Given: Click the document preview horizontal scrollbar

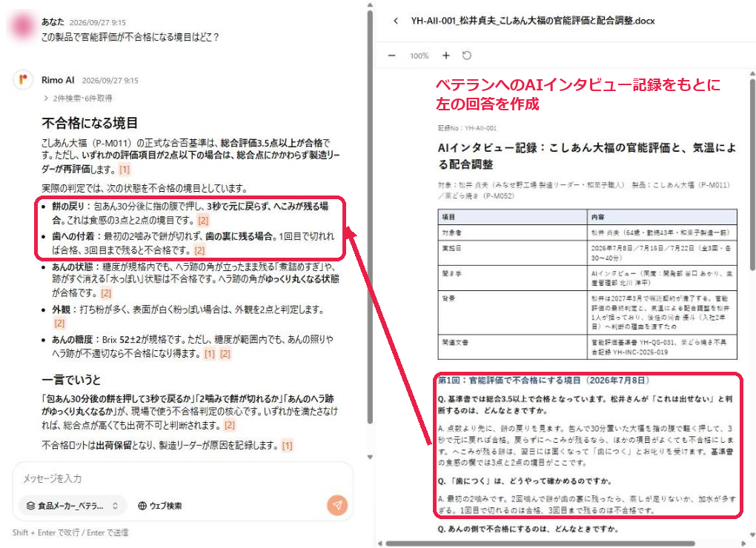Looking at the screenshot, I should 540,544.
